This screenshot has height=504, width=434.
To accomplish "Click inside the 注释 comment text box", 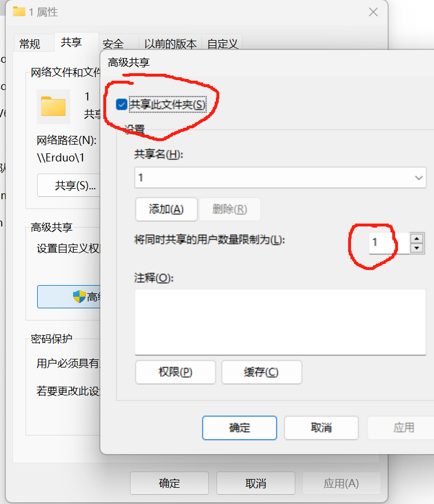I will [x=280, y=322].
